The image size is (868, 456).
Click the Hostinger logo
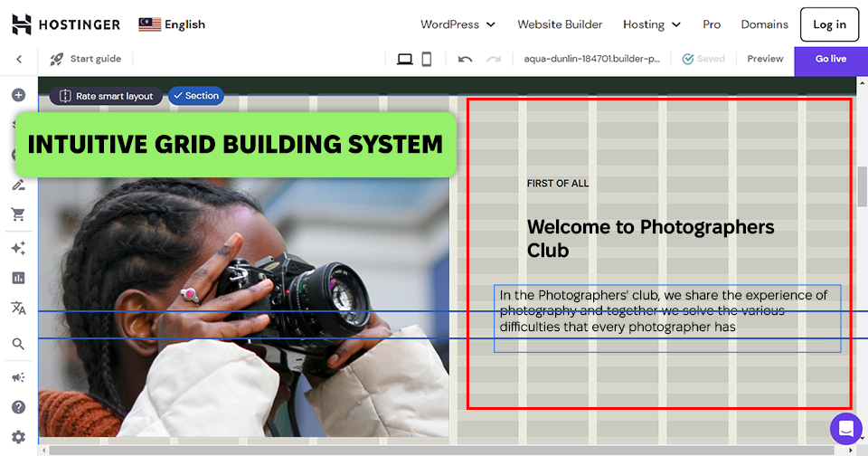click(x=66, y=24)
